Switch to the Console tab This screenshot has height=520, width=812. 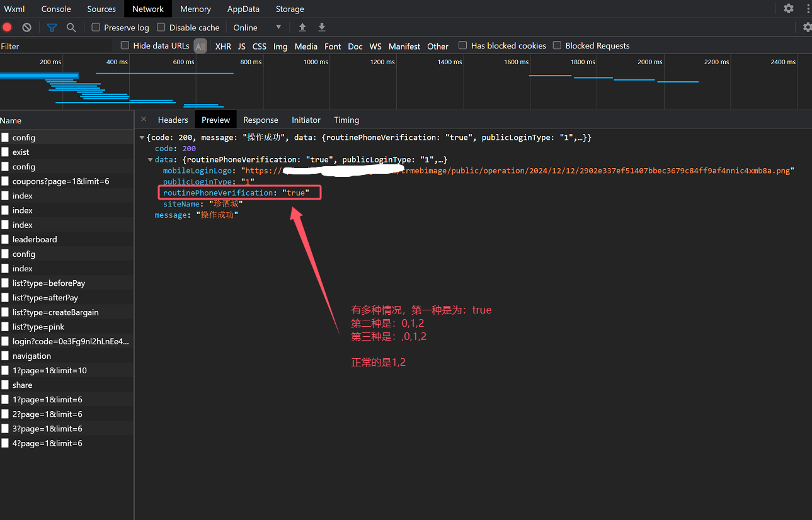(56, 9)
